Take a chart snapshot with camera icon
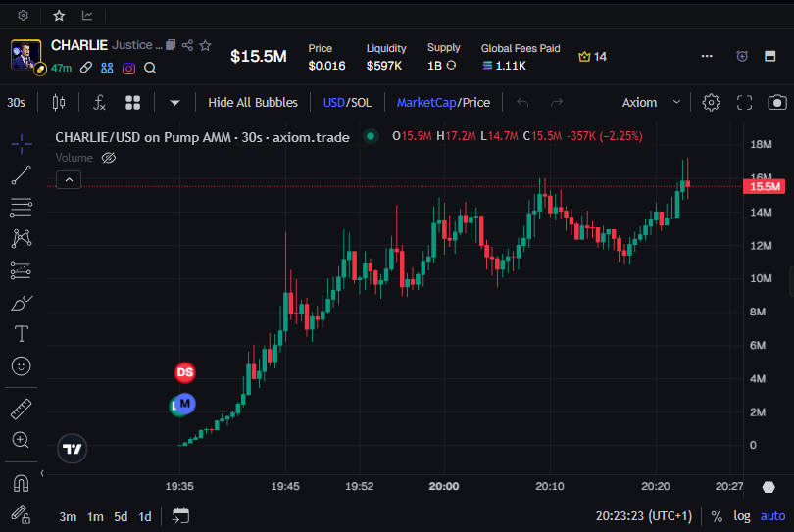 777,102
